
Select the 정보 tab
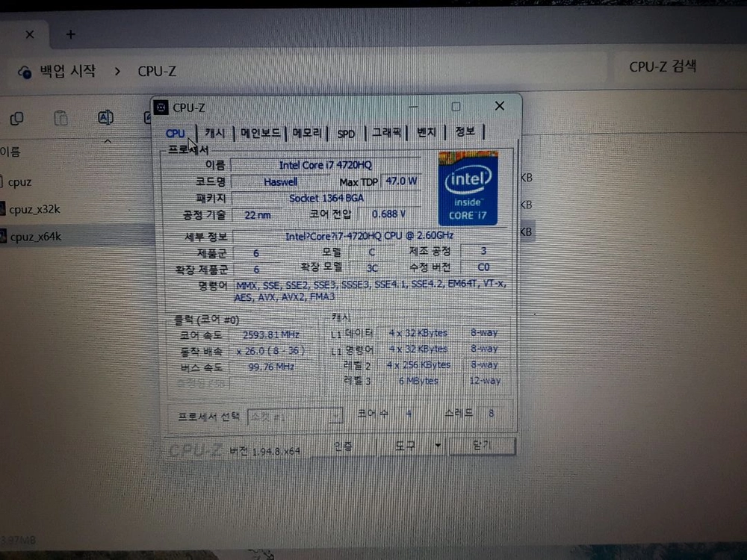pos(465,131)
